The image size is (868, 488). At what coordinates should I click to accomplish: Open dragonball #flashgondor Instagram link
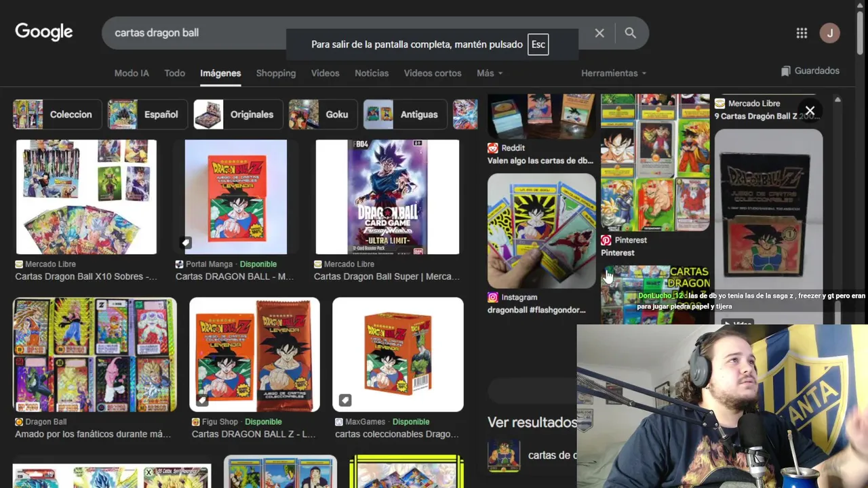[536, 310]
